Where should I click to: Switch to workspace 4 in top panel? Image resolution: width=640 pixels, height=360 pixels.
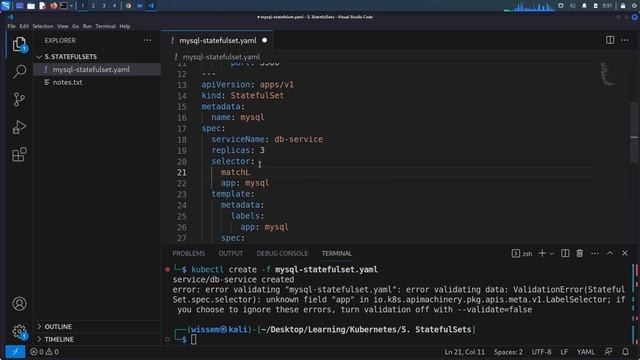pos(114,6)
